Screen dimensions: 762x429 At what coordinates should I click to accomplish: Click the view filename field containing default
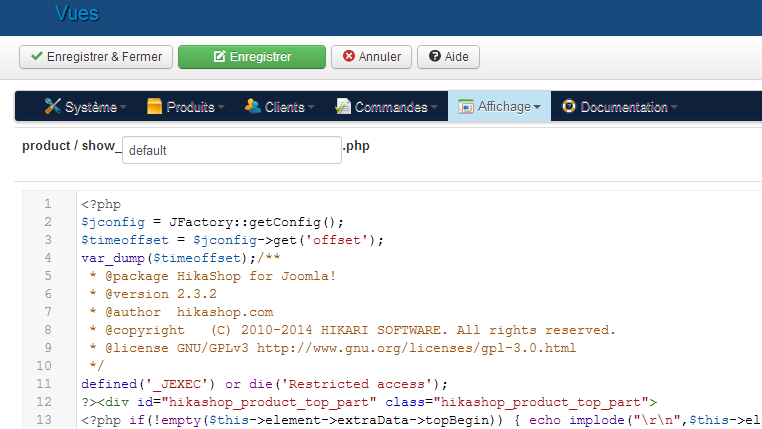click(x=232, y=150)
